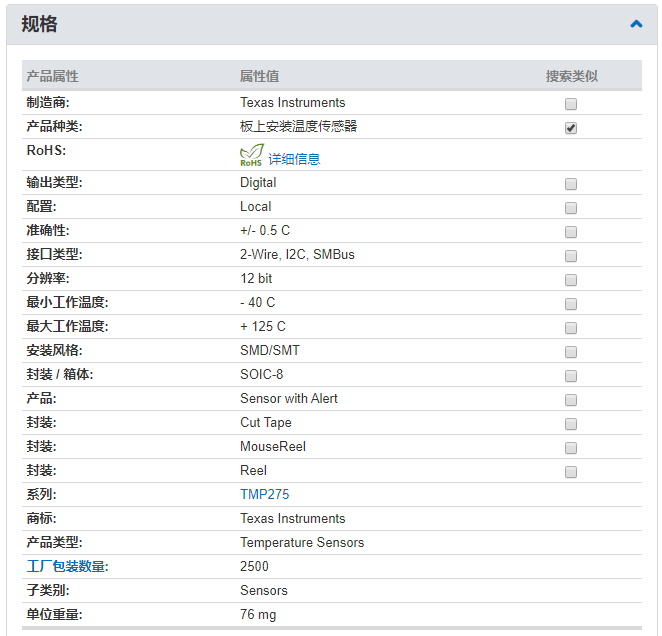Click the 商标 Texas Instruments value
Screen dimensions: 662x636
tap(293, 518)
